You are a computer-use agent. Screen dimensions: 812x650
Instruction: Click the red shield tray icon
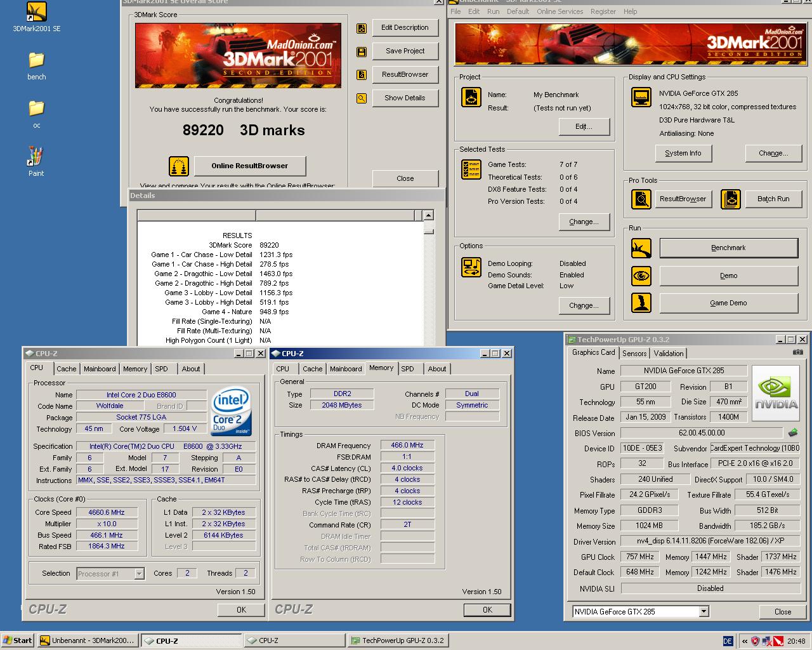(x=755, y=641)
